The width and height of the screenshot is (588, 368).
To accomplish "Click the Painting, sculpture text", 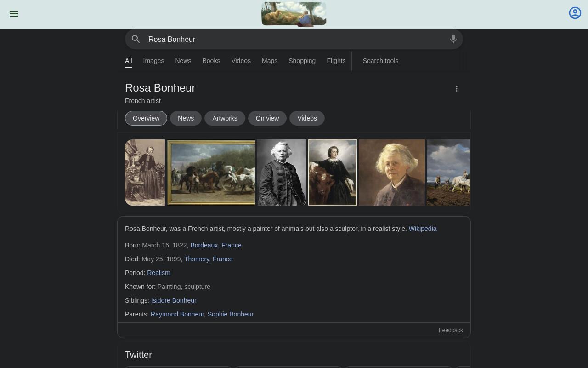I will pyautogui.click(x=184, y=287).
